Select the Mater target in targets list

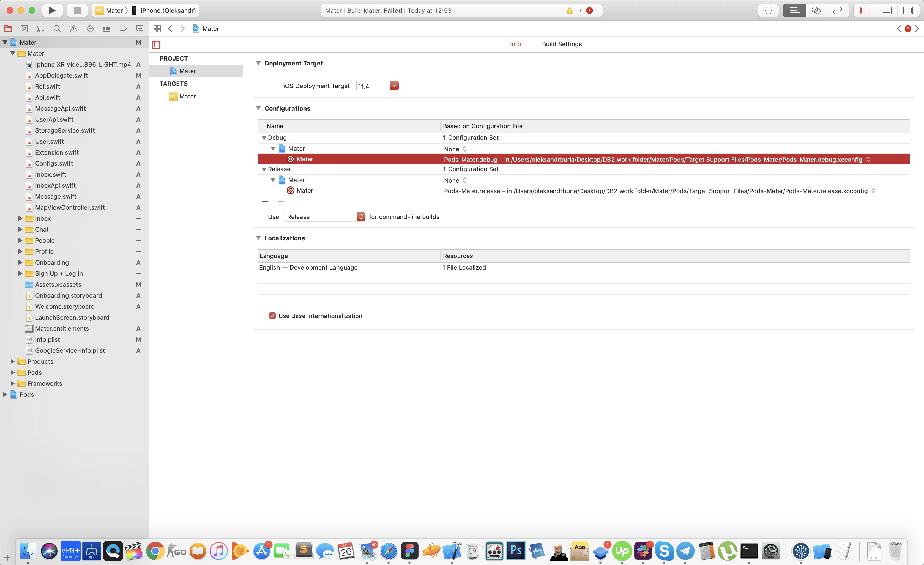coord(187,96)
